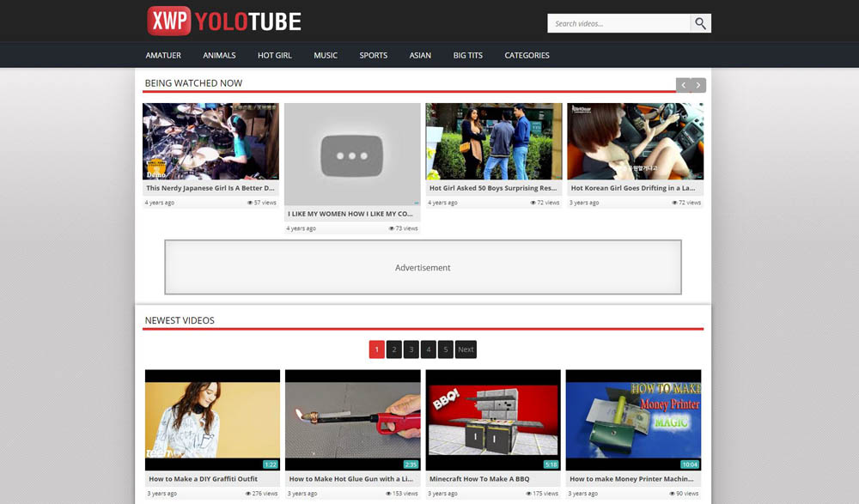This screenshot has width=859, height=504.
Task: Open the Amatuer menu item
Action: [x=163, y=55]
